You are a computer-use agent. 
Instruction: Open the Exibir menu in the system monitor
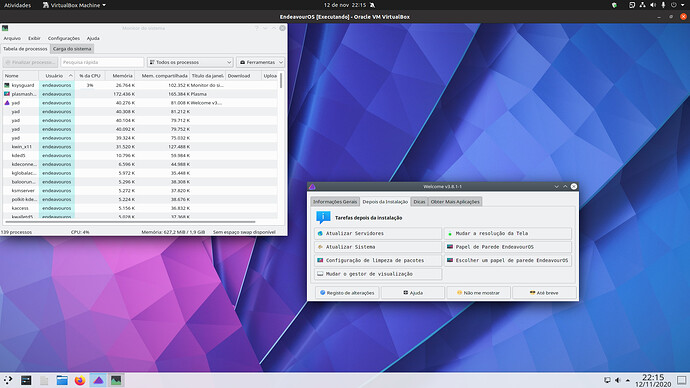pyautogui.click(x=34, y=38)
